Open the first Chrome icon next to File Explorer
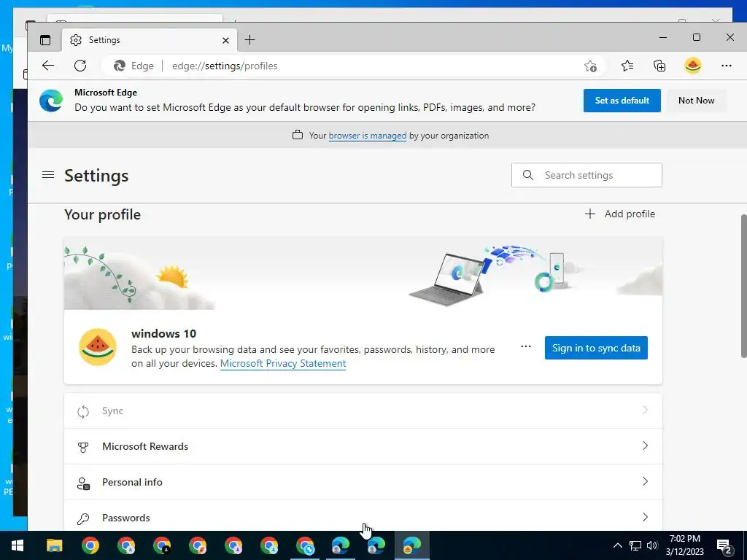Viewport: 747px width, 560px height. coord(90,545)
